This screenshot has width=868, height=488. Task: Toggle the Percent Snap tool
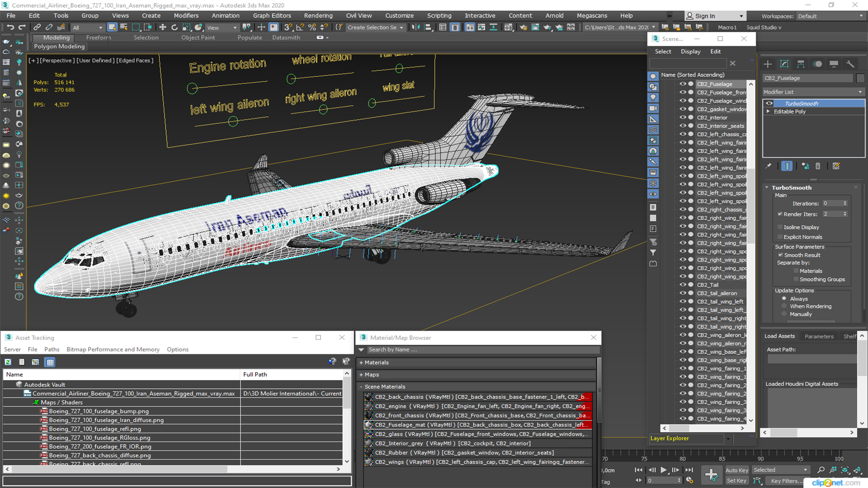point(311,28)
